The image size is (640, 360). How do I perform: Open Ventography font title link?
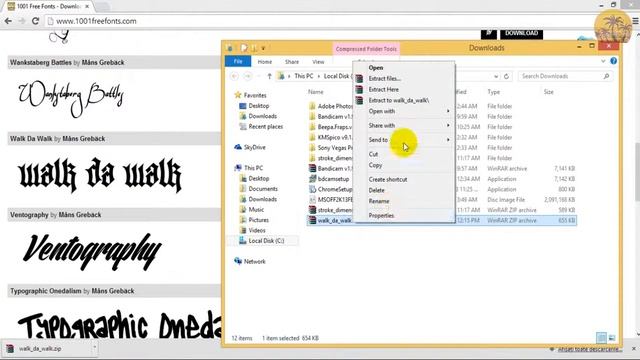[x=29, y=215]
